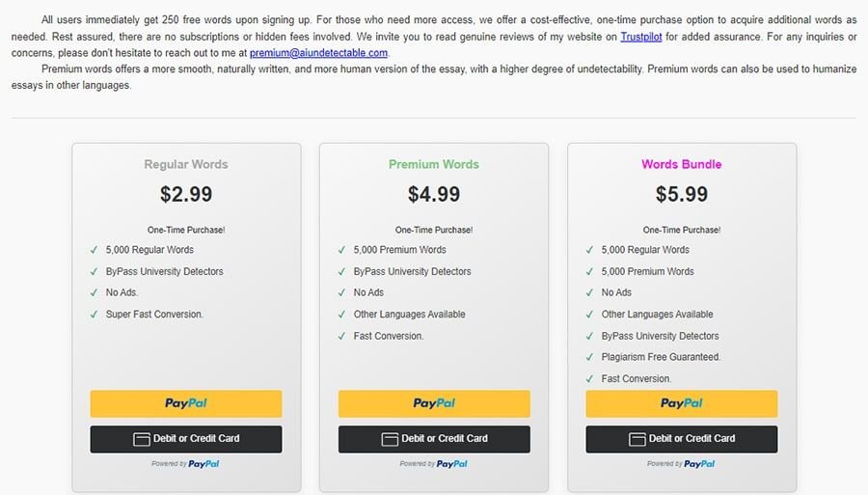Click checkmark beside 5,000 Regular Words in first card
The height and width of the screenshot is (495, 868).
pos(95,250)
